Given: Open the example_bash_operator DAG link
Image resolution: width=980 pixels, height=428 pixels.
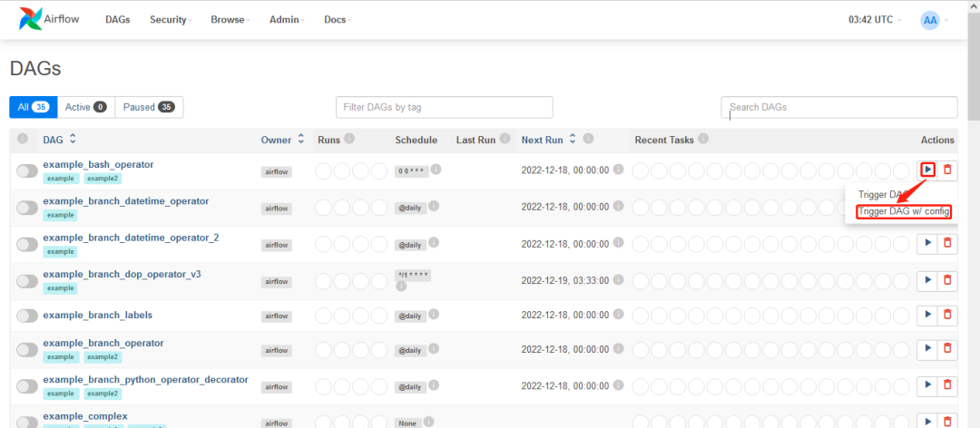Looking at the screenshot, I should [x=98, y=164].
